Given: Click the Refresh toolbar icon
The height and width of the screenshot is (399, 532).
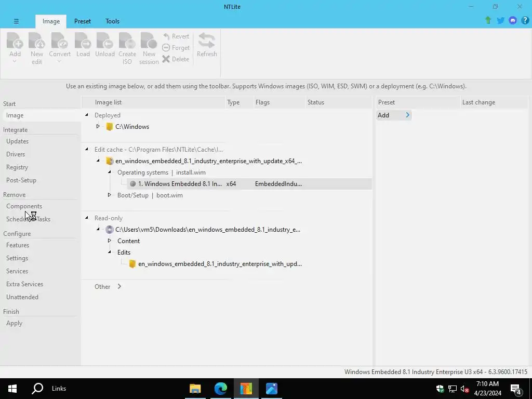Looking at the screenshot, I should pyautogui.click(x=207, y=41).
